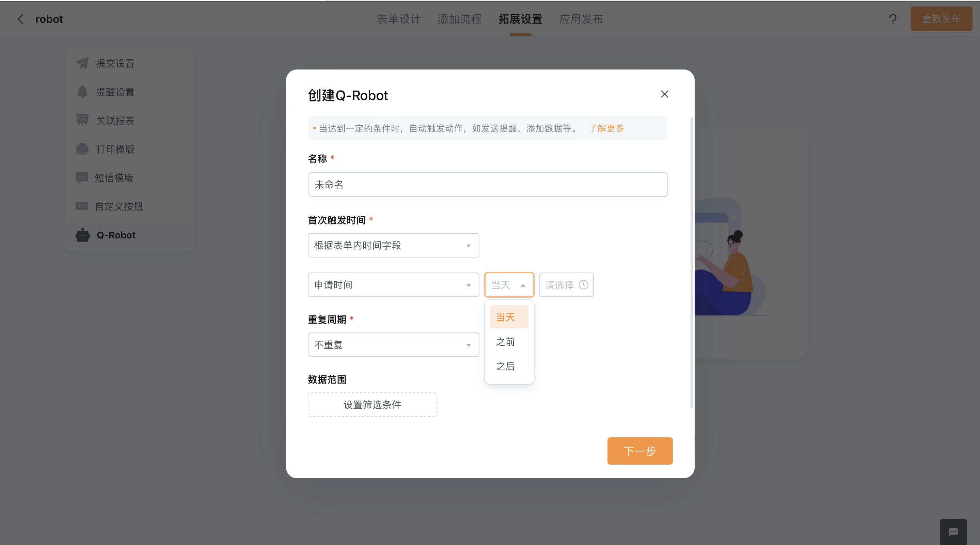Screen dimensions: 980x545
Task: Click the 下一步 button
Action: pyautogui.click(x=640, y=451)
